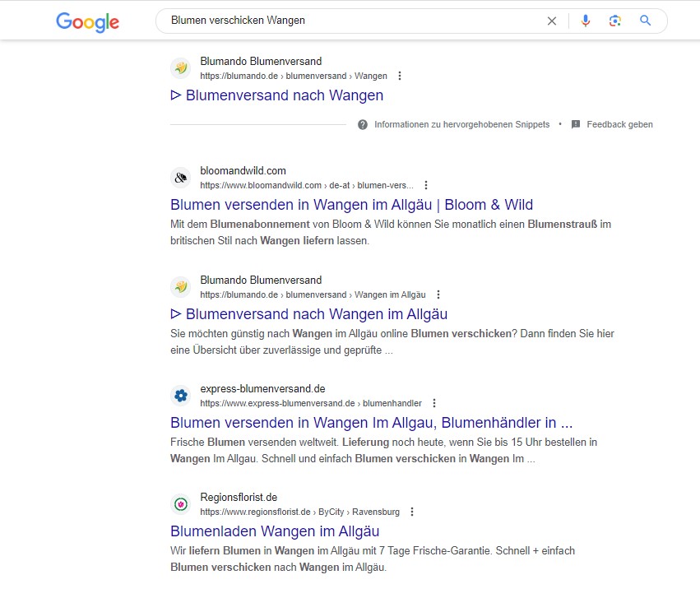Click the Wangen breadcrumb under blumando.de
The width and height of the screenshot is (700, 598).
[371, 76]
